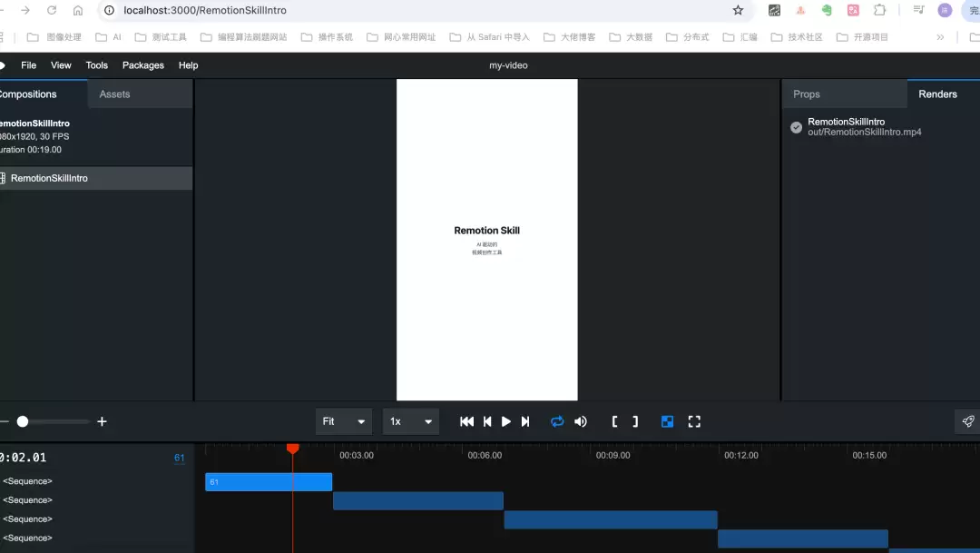Bookmark this page with the star
This screenshot has width=980, height=553.
click(x=738, y=10)
